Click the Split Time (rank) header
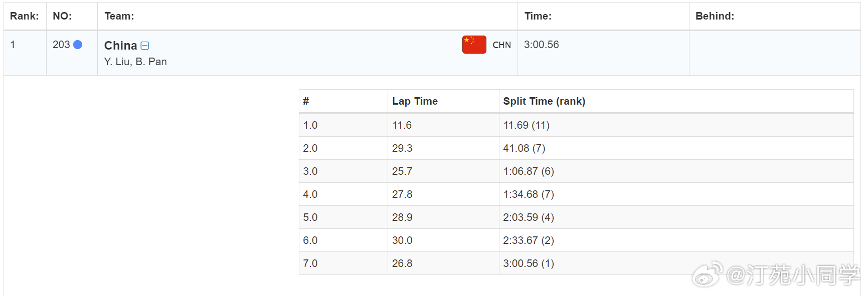This screenshot has width=868, height=296. [544, 101]
